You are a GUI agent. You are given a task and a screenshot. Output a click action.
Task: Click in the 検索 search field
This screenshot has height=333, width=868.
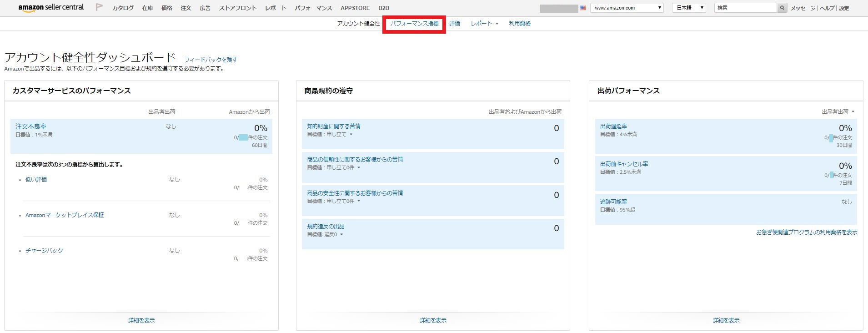point(746,8)
